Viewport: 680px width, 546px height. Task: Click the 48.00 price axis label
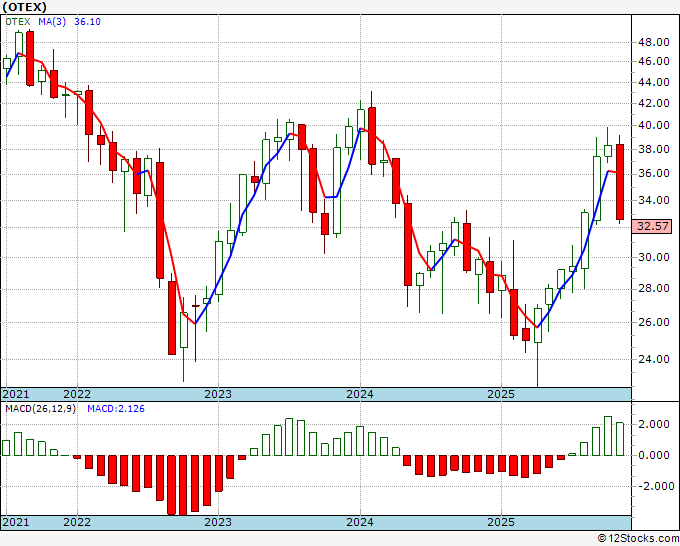[654, 43]
